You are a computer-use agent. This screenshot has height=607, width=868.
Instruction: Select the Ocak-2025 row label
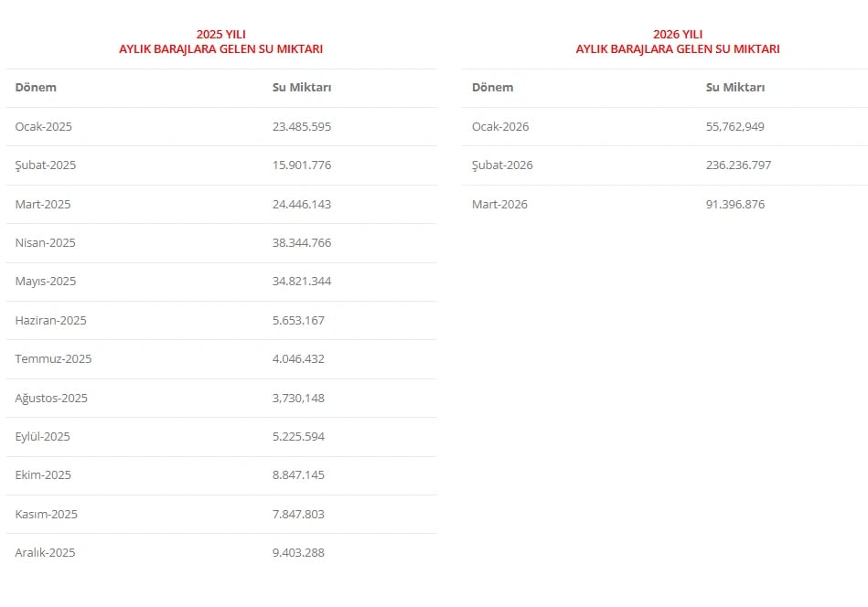pyautogui.click(x=43, y=127)
